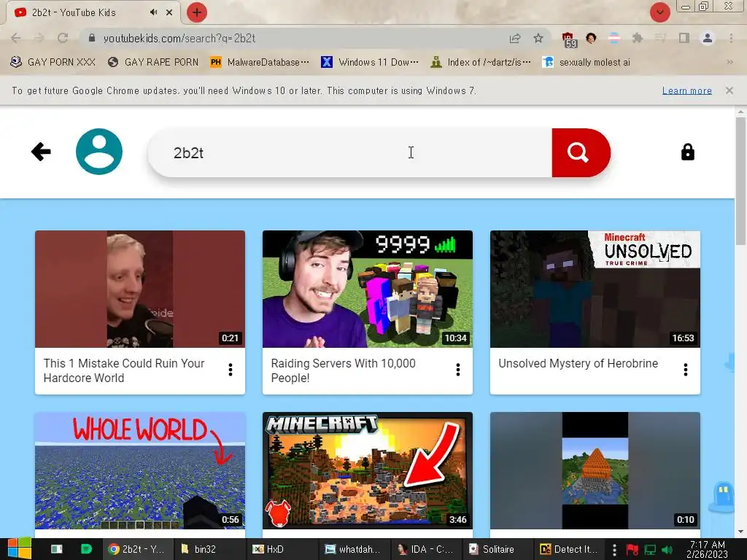The height and width of the screenshot is (560, 747).
Task: Open a new tab with the plus button
Action: [x=197, y=12]
